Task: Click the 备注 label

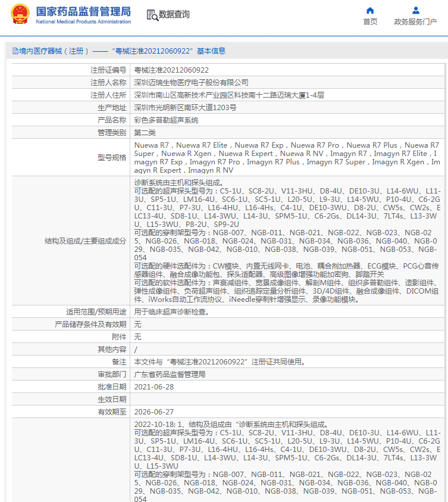Action: [119, 362]
